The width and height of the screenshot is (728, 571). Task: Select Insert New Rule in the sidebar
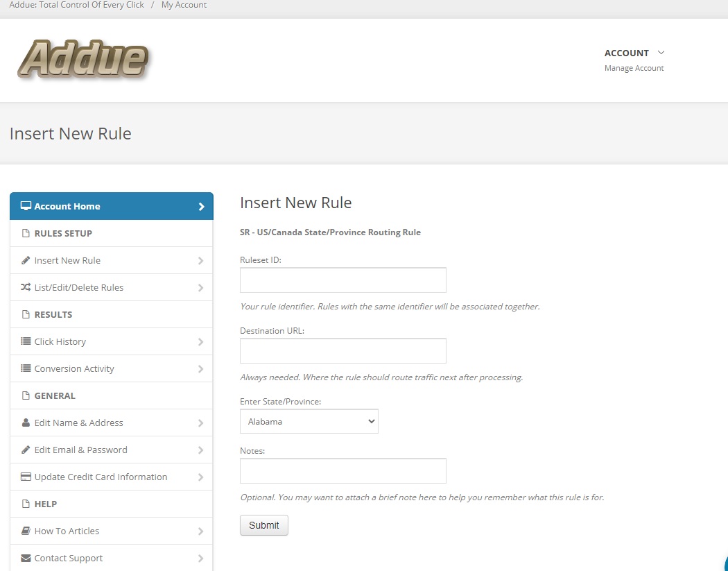click(112, 260)
